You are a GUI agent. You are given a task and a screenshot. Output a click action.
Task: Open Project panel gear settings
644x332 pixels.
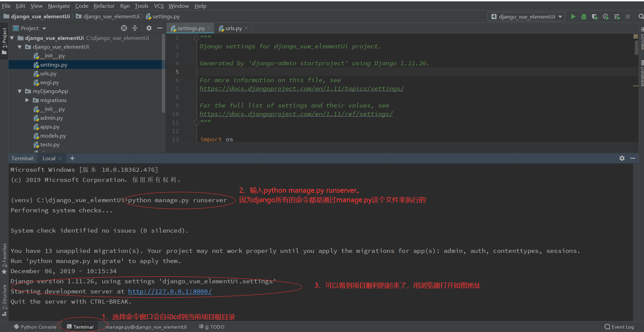coord(149,28)
